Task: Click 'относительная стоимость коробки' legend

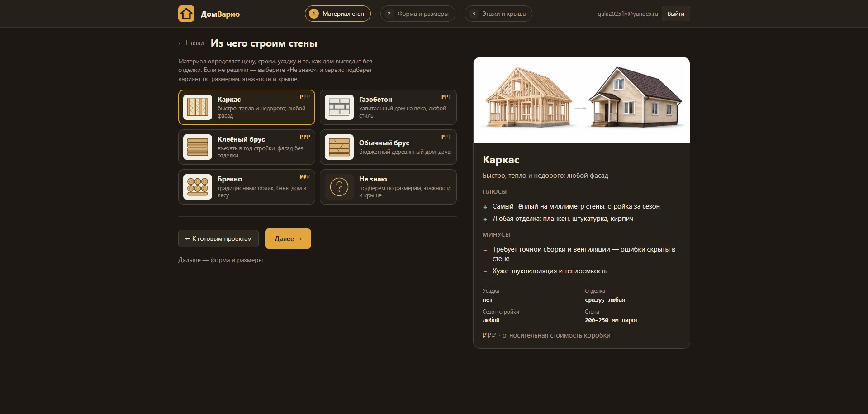Action: 556,335
